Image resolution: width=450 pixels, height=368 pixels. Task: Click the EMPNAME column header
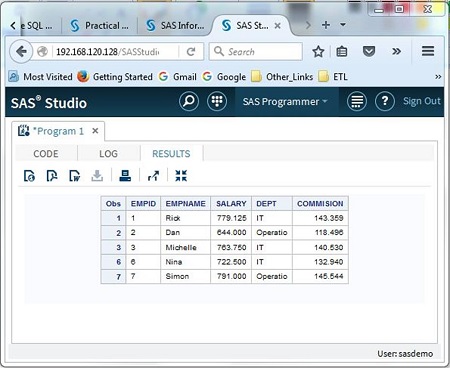coord(186,204)
